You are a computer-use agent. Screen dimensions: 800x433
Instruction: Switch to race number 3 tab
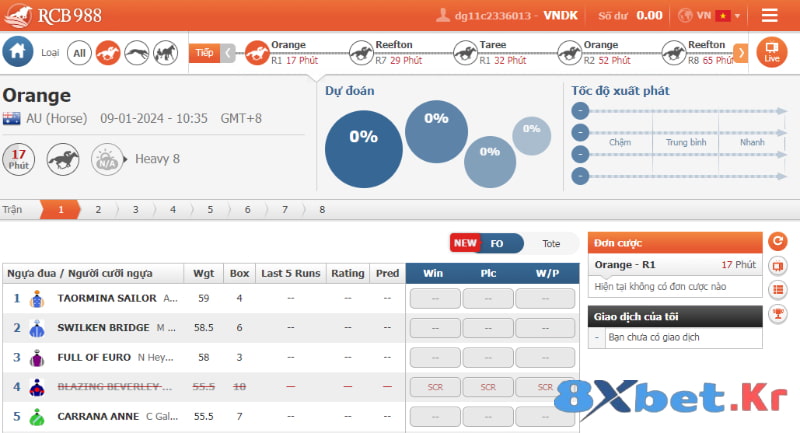pyautogui.click(x=135, y=210)
